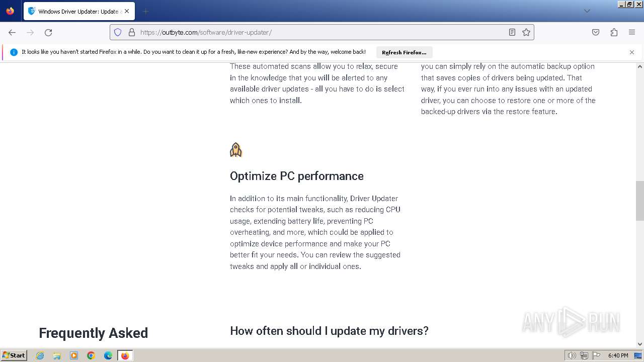
Task: Close the Windows Driver Updater tab
Action: 126,11
